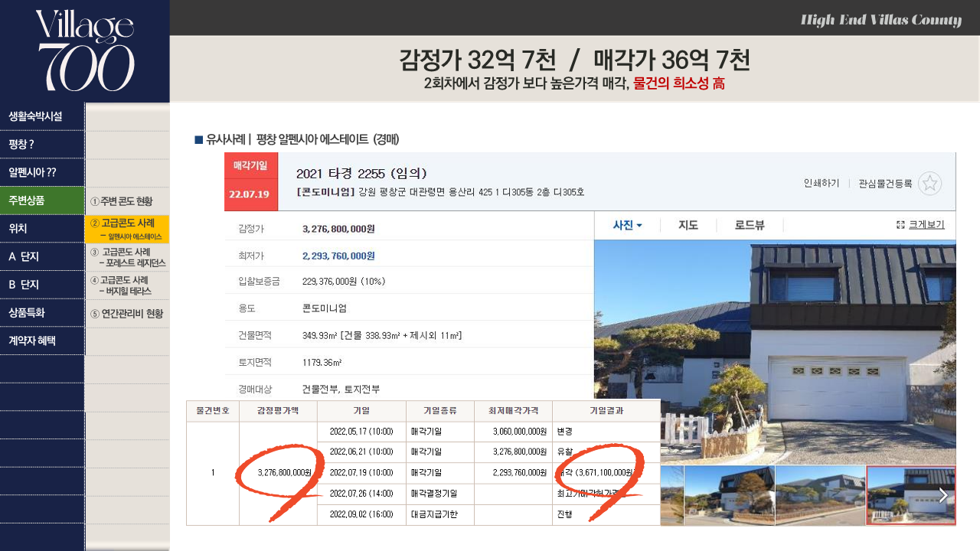
Task: Click the next arrow on thumbnail strip
Action: [943, 495]
